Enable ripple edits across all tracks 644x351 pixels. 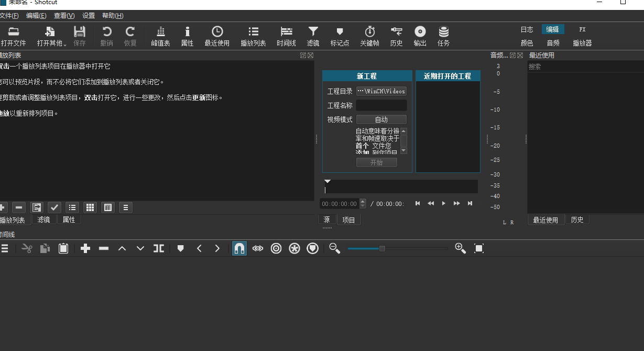click(294, 248)
